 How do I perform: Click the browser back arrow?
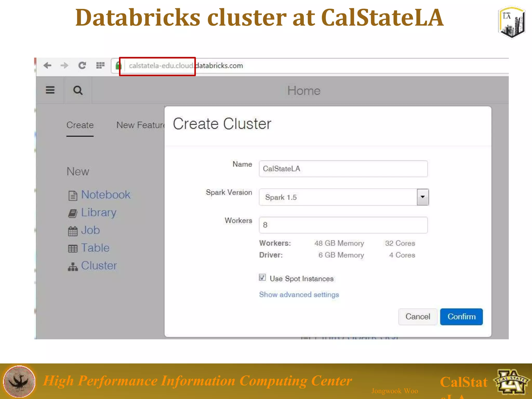[x=47, y=65]
